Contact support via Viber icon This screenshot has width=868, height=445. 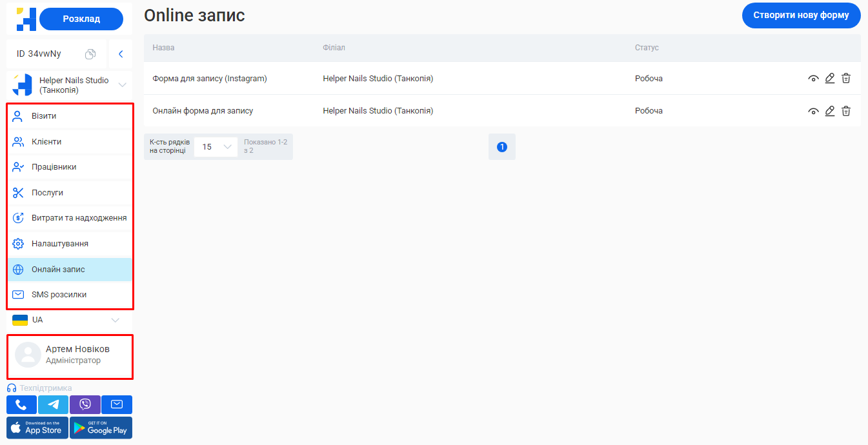click(85, 404)
